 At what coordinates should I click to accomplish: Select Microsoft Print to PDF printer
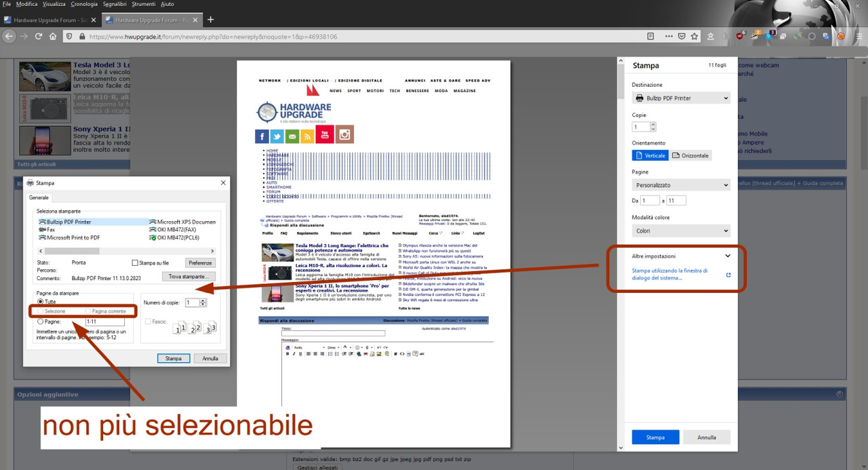pyautogui.click(x=69, y=238)
